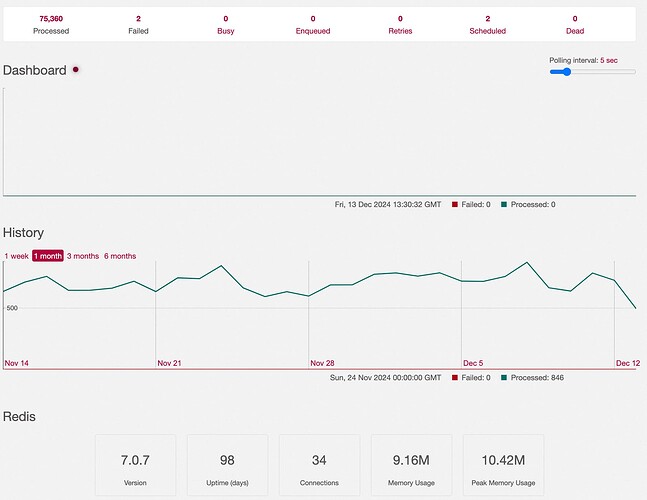The width and height of the screenshot is (647, 500).
Task: Adjust the Polling interval slider handle
Action: [x=567, y=72]
